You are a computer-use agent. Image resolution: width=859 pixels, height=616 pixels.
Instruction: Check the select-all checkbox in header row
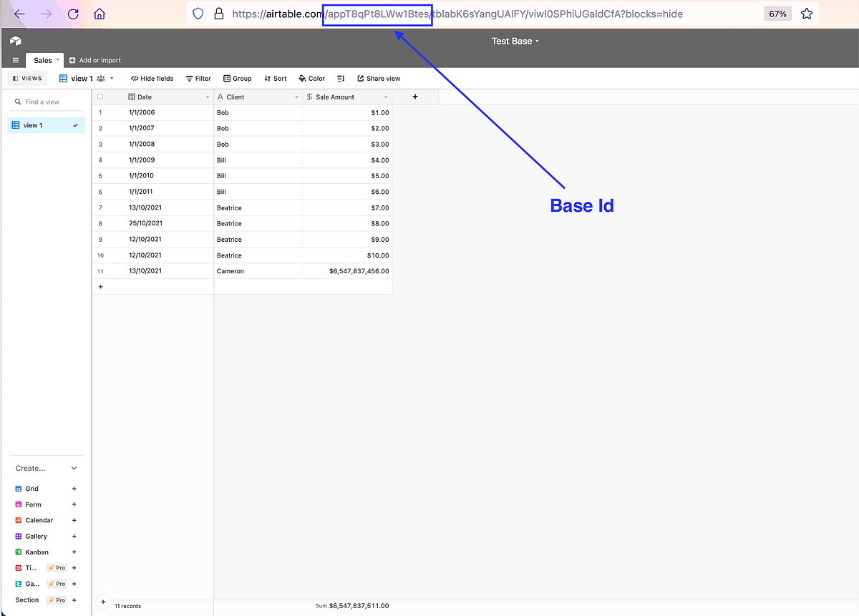100,97
